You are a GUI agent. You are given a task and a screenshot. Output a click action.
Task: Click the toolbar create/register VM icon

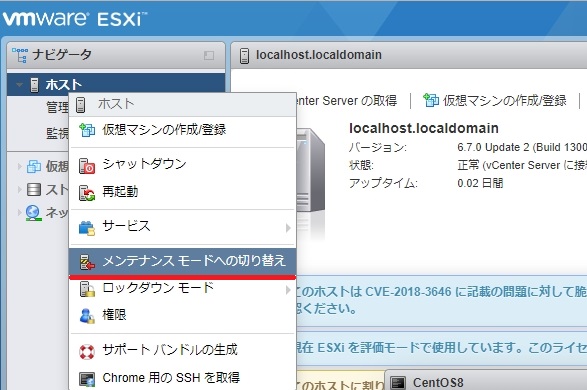point(431,100)
